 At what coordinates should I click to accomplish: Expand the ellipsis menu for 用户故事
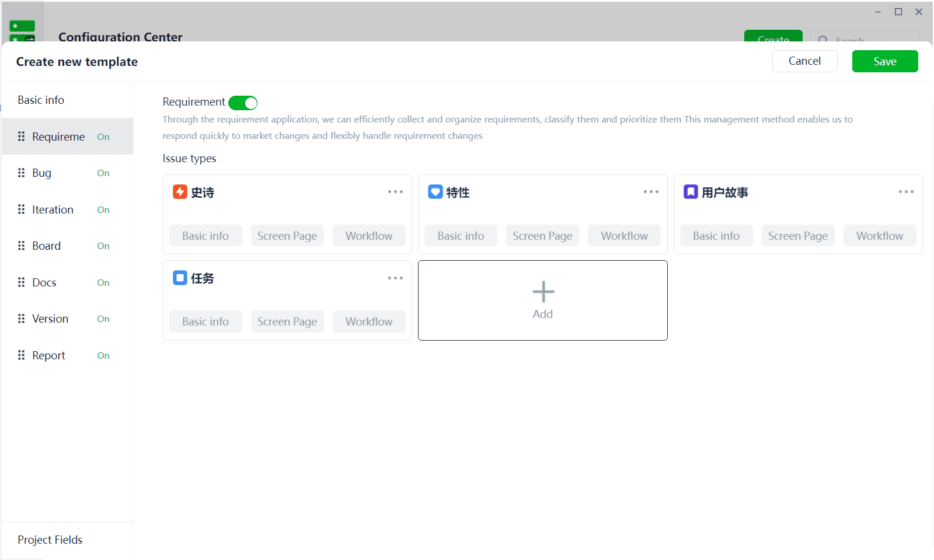[906, 192]
